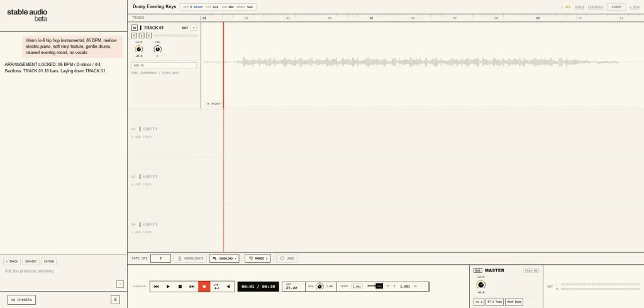Click the ZIP download link

565,7
